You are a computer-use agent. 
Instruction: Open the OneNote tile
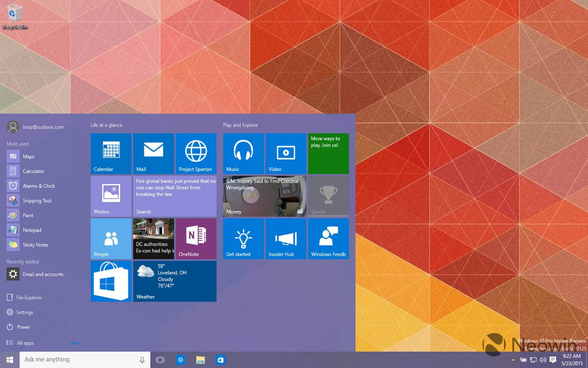pyautogui.click(x=196, y=239)
